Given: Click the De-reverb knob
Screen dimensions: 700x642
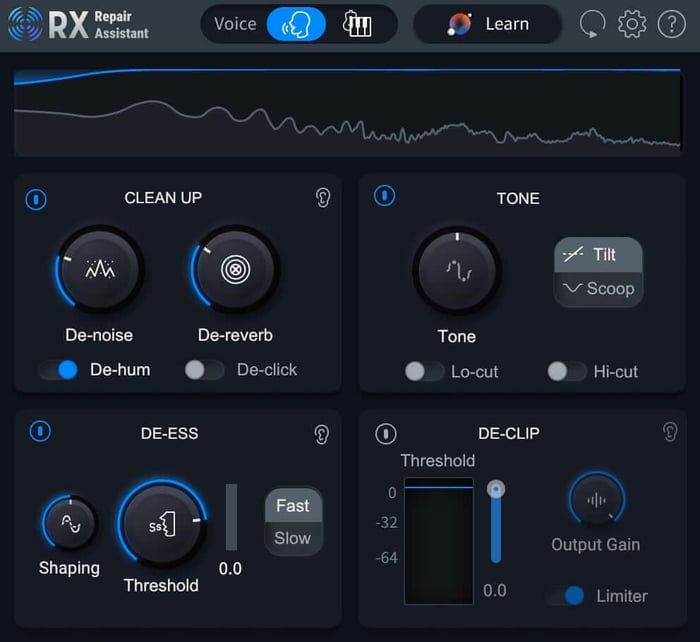Looking at the screenshot, I should (x=235, y=269).
